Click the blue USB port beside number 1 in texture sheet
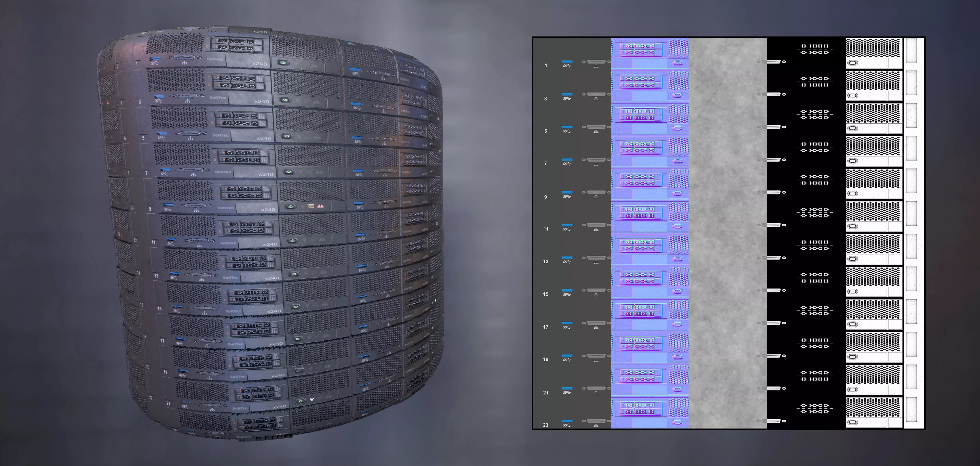This screenshot has height=466, width=980. (x=567, y=61)
